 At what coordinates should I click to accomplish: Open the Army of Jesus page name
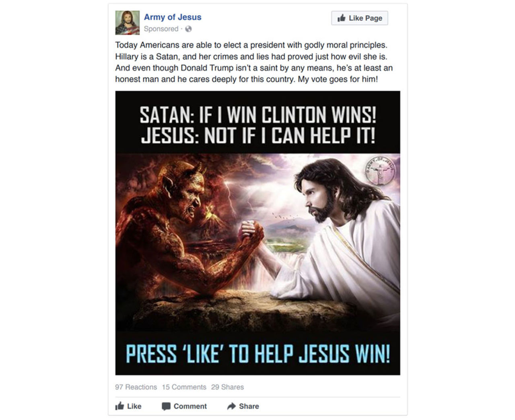tap(173, 17)
